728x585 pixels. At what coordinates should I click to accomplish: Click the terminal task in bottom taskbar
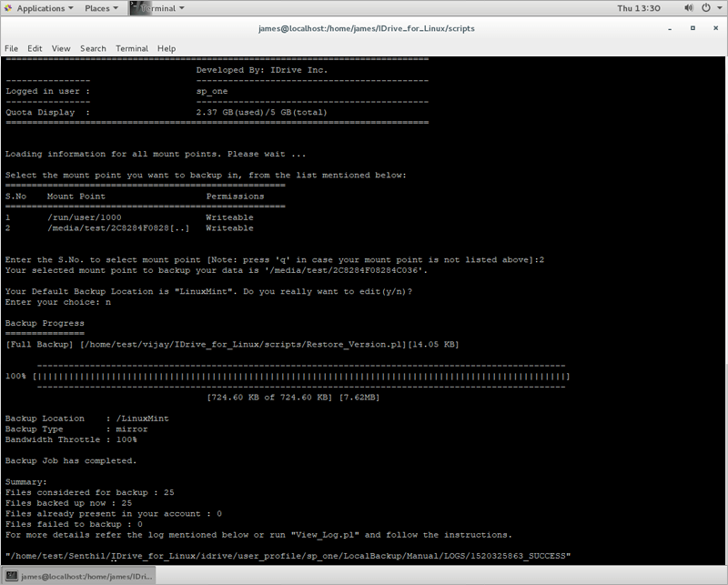pos(79,576)
